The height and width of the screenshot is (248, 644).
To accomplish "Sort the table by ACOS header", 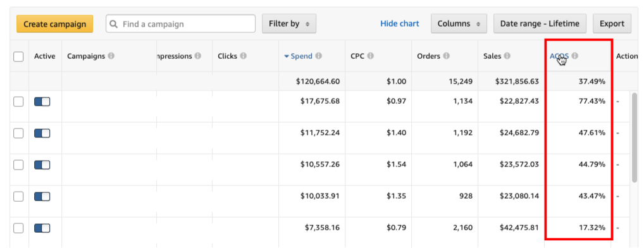I will [559, 56].
